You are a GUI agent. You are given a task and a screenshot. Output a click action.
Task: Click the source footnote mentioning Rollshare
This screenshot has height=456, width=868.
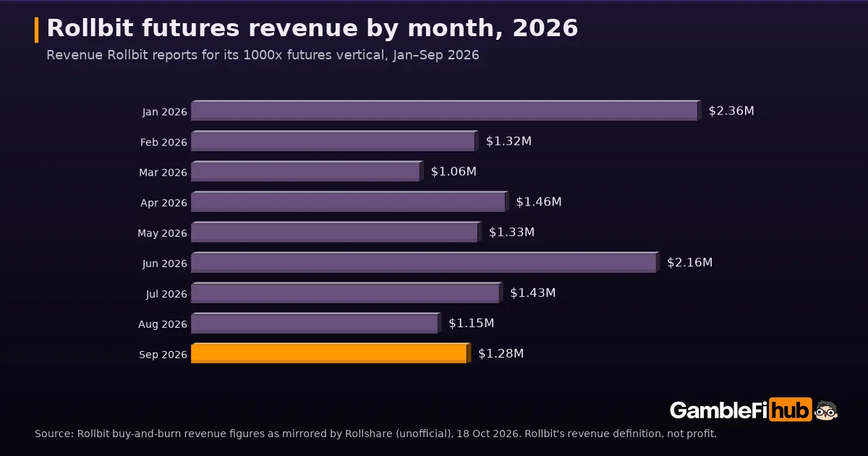pyautogui.click(x=375, y=434)
